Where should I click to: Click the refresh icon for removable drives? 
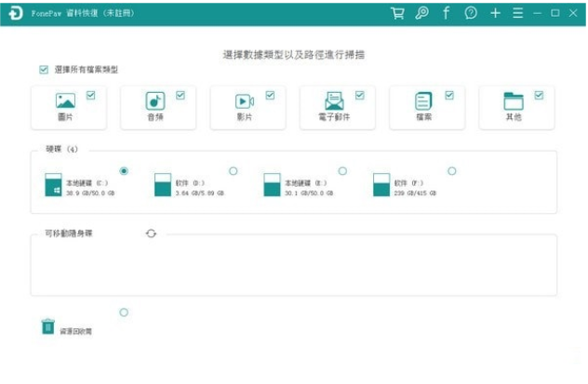(151, 233)
